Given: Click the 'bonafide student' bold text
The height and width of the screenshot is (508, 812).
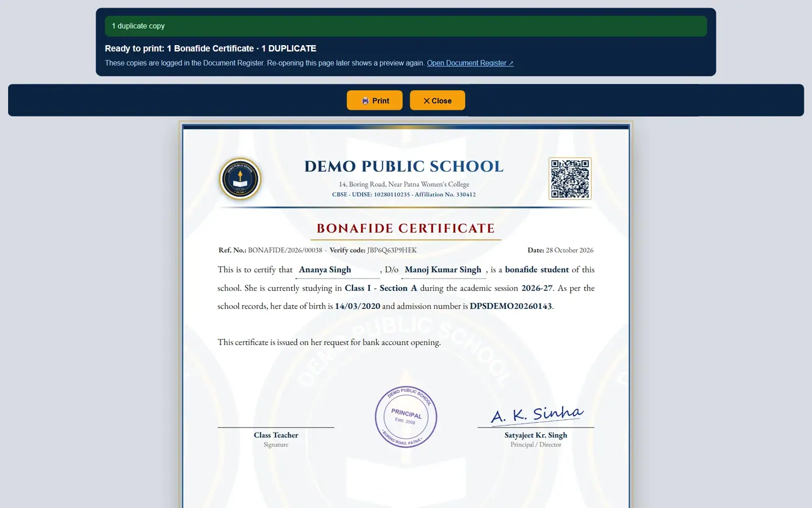Looking at the screenshot, I should point(537,270).
